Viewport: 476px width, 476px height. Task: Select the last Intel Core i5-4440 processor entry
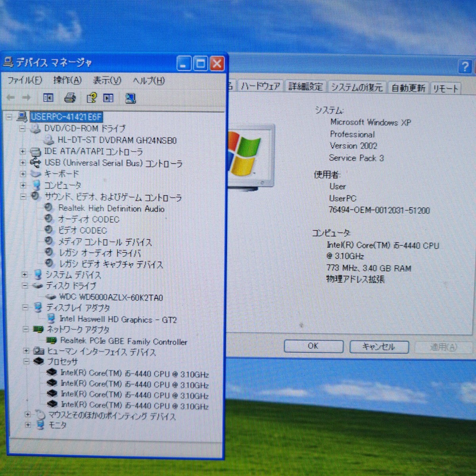click(134, 405)
